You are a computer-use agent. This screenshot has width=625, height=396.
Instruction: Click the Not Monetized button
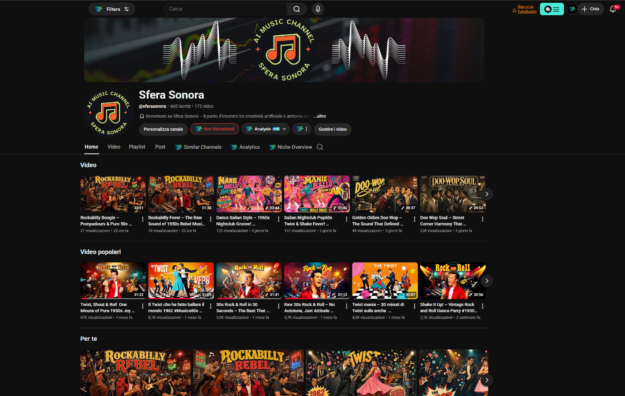pos(214,129)
